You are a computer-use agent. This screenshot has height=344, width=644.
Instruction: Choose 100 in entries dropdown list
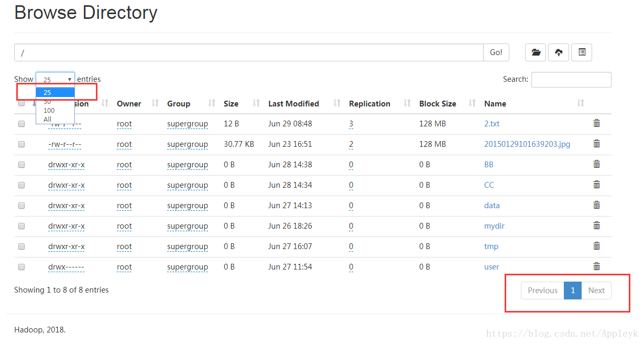56,111
